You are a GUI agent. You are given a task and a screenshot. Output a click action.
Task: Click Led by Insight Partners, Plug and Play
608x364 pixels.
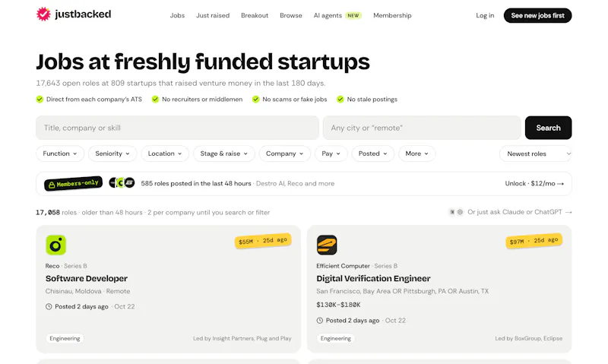(x=242, y=338)
